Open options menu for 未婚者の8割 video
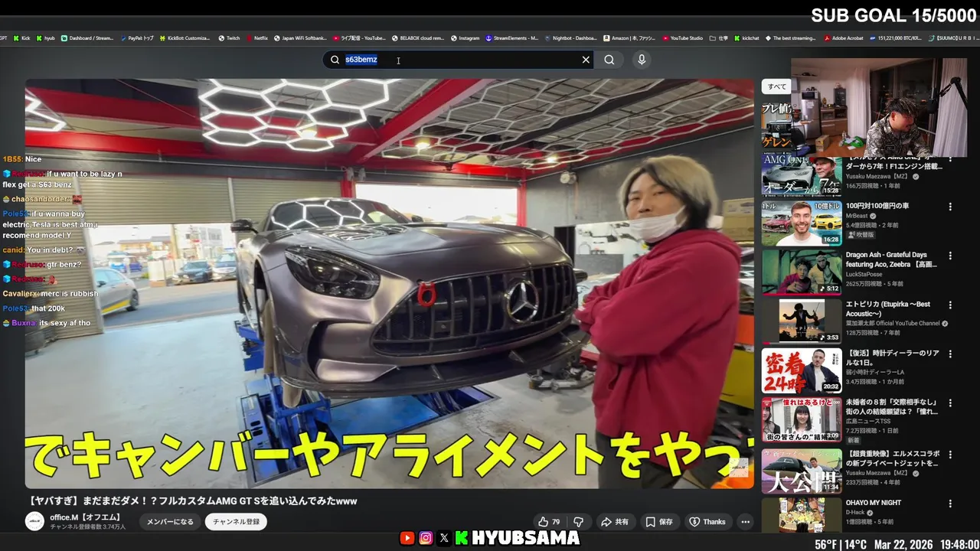The height and width of the screenshot is (551, 980). (950, 403)
